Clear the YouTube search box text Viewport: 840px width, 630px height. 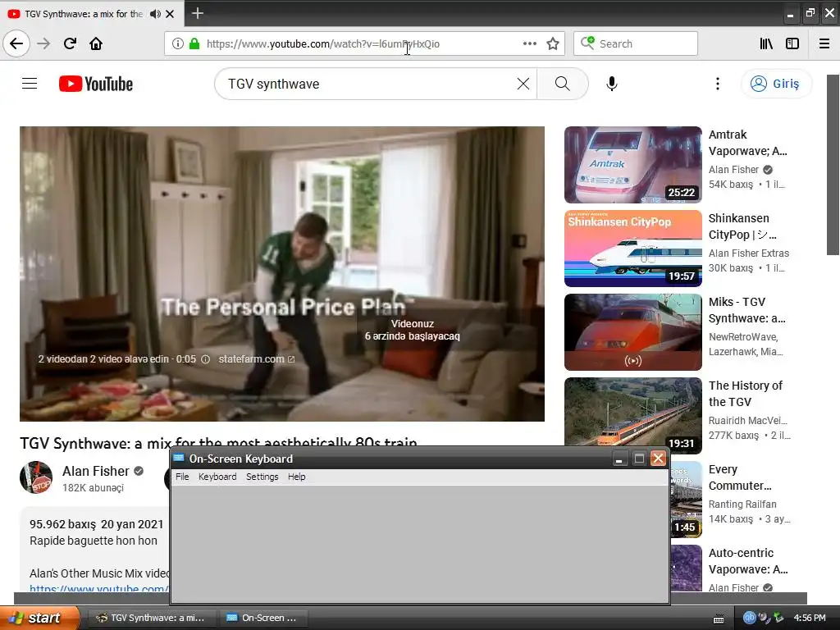coord(523,84)
